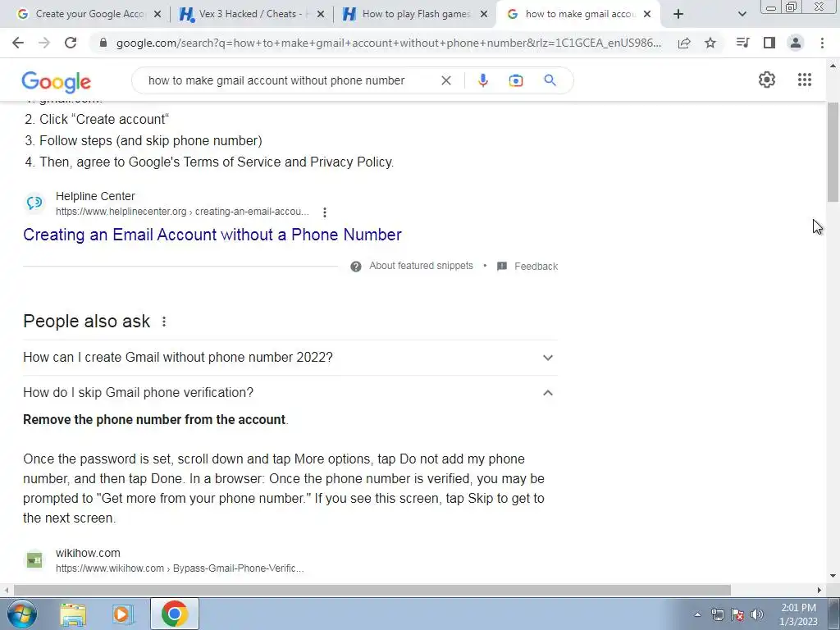Open media control icon in toolbar
Image resolution: width=840 pixels, height=630 pixels.
[x=742, y=43]
